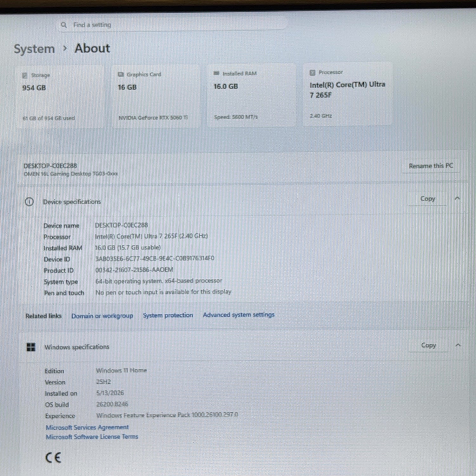
Task: Click Rename this PC button
Action: click(x=431, y=166)
